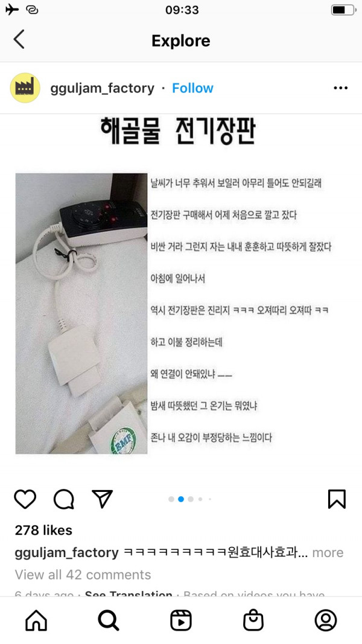Share the post with the paper plane icon

102,499
